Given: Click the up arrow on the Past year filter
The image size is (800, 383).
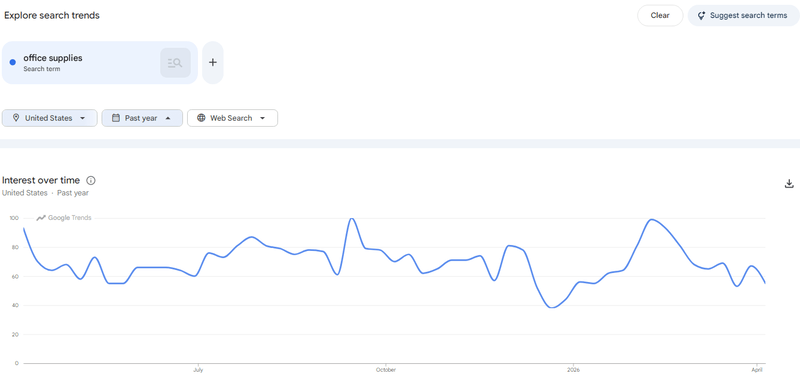Looking at the screenshot, I should click(168, 118).
